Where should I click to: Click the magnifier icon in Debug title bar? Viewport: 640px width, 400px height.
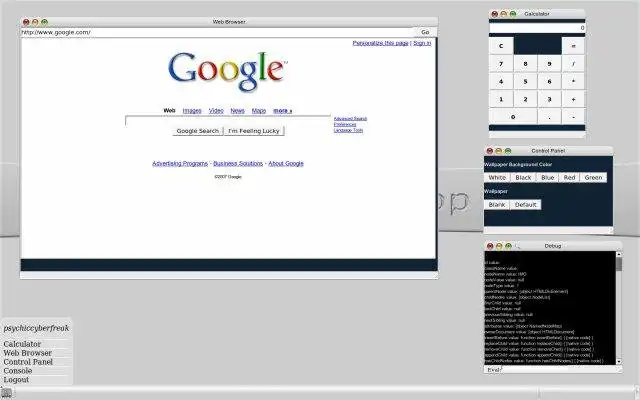click(518, 246)
